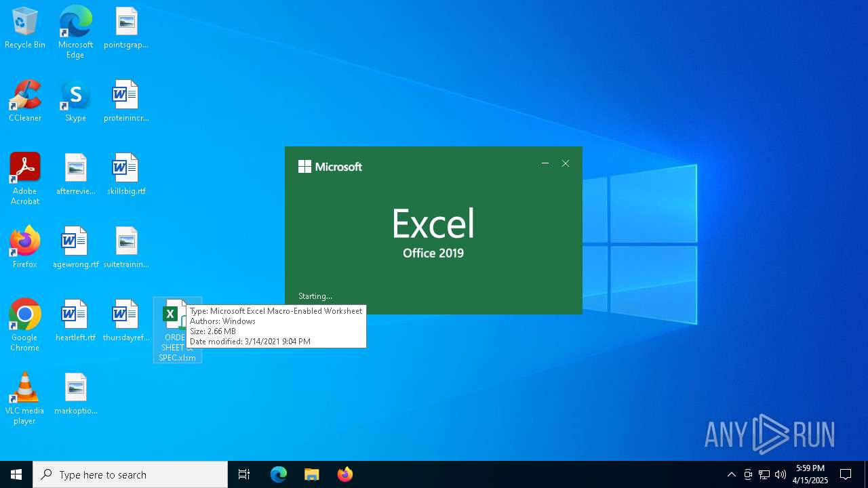Select the pointsgrap... image file
The image size is (868, 488).
[126, 28]
